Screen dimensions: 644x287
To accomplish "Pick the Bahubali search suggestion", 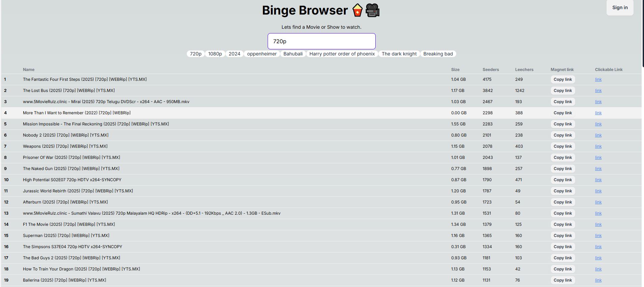I will click(x=293, y=54).
